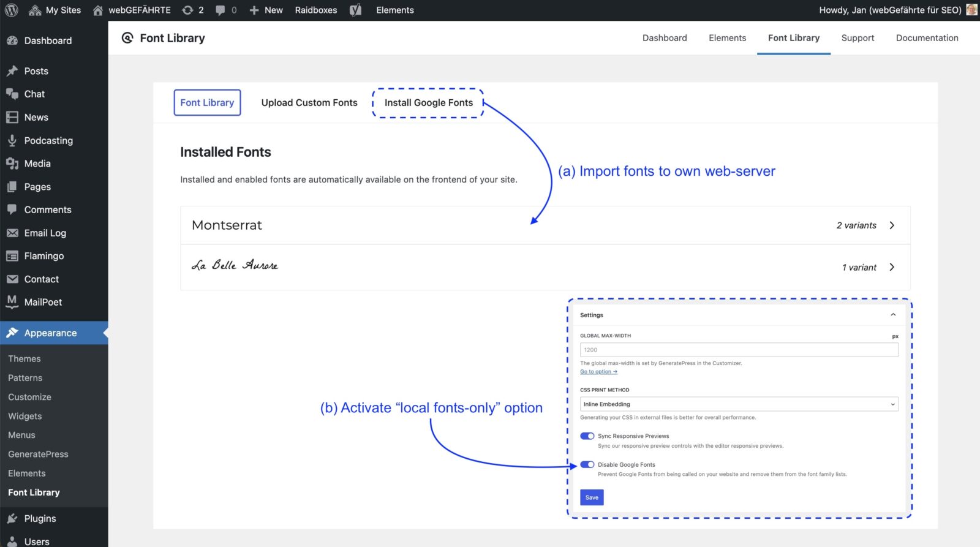Viewport: 980px width, 547px height.
Task: Click the Save button in Settings
Action: point(592,497)
